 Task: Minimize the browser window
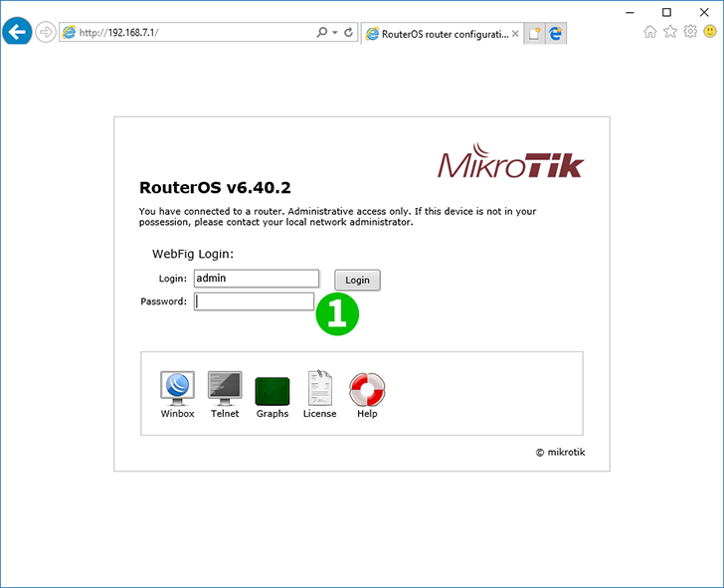pyautogui.click(x=630, y=13)
